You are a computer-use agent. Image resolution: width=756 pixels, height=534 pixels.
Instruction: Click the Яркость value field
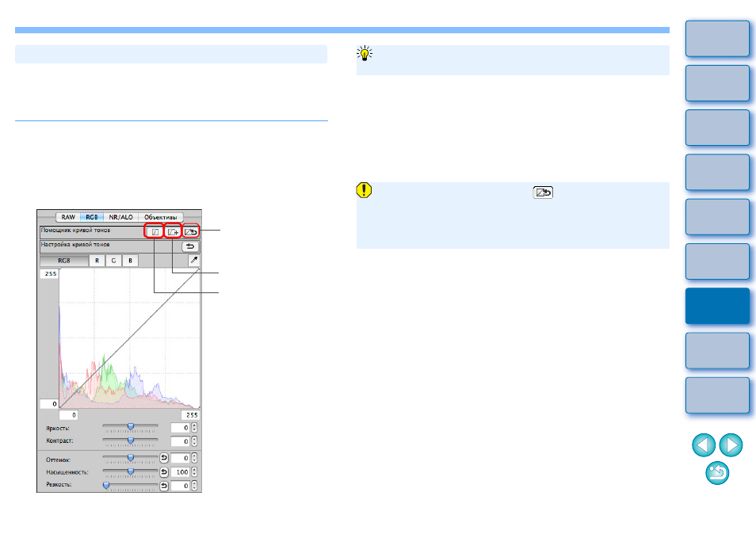(181, 428)
